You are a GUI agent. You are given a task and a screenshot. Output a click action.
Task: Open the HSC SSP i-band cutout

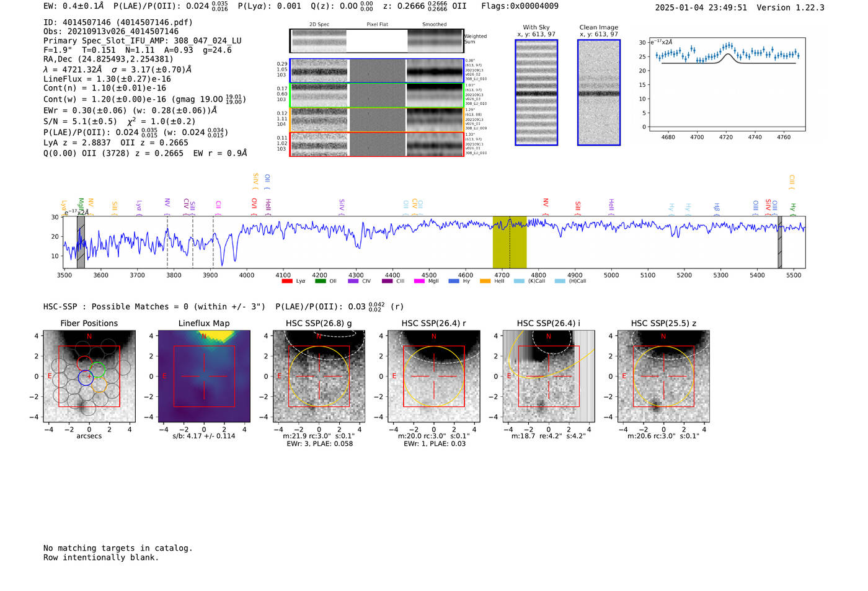549,376
